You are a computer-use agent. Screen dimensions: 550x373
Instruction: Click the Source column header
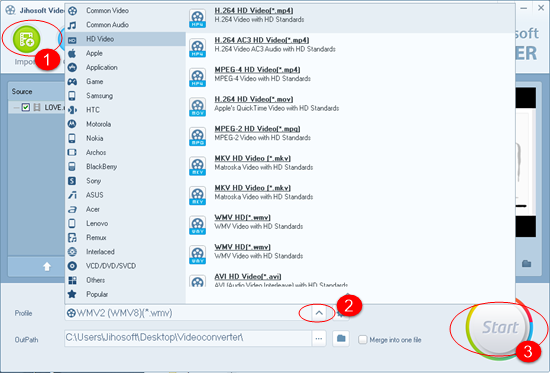tap(36, 92)
